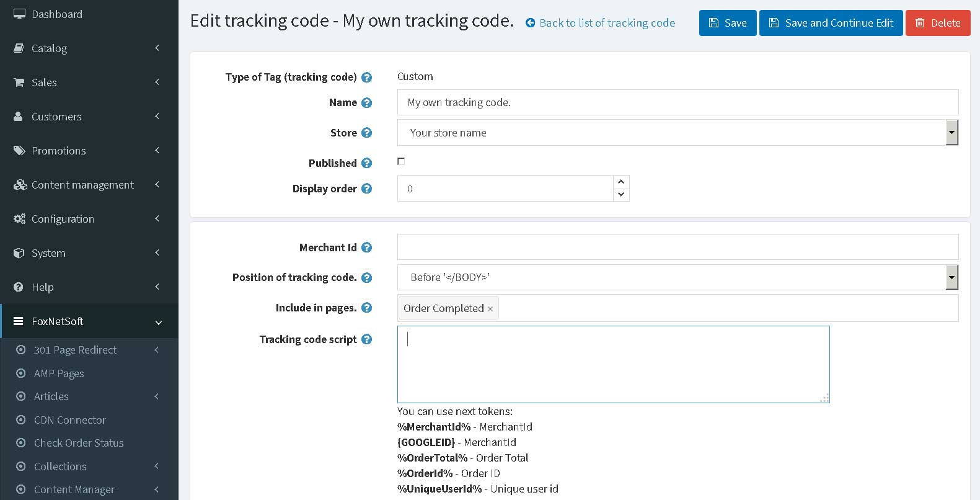
Task: Open the Content management menu
Action: [x=89, y=184]
